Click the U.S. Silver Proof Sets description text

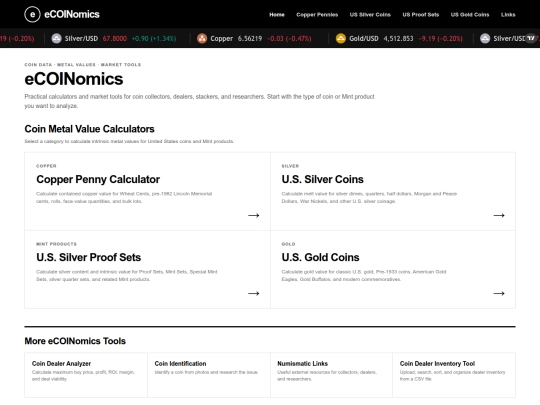(127, 276)
